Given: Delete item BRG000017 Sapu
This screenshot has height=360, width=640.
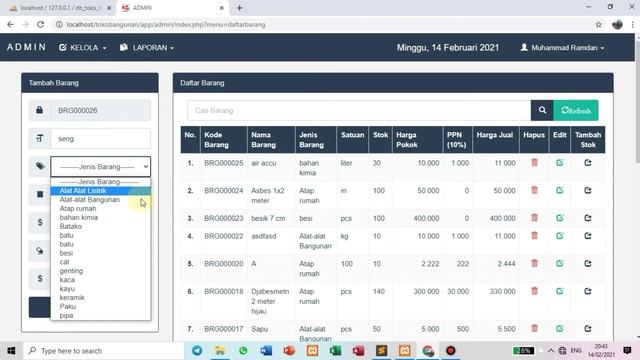Looking at the screenshot, I should [534, 328].
